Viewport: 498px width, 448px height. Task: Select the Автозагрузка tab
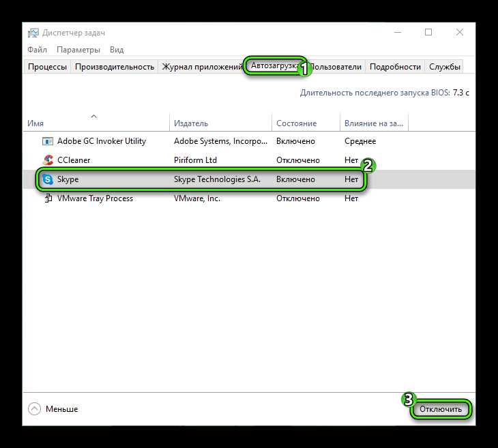[274, 65]
